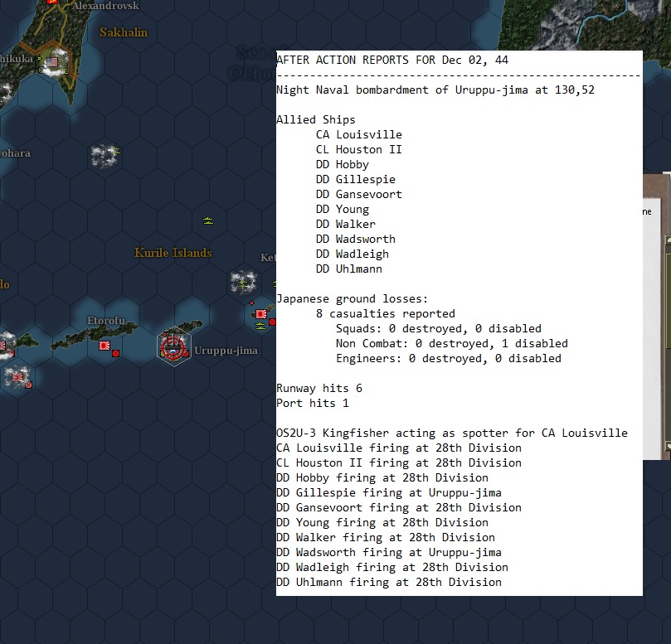Click 'DD Gillespie firing at Uruppu-jima'
The image size is (671, 644).
click(389, 493)
